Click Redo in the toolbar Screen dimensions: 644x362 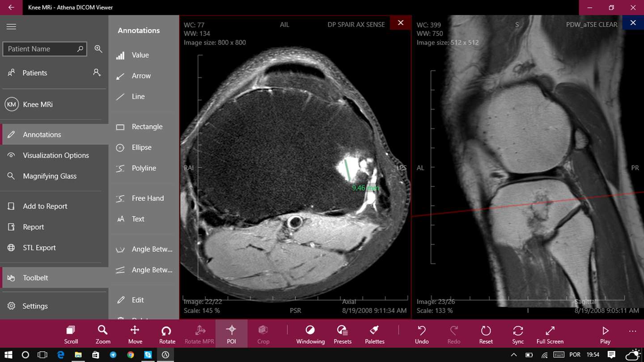(x=454, y=334)
